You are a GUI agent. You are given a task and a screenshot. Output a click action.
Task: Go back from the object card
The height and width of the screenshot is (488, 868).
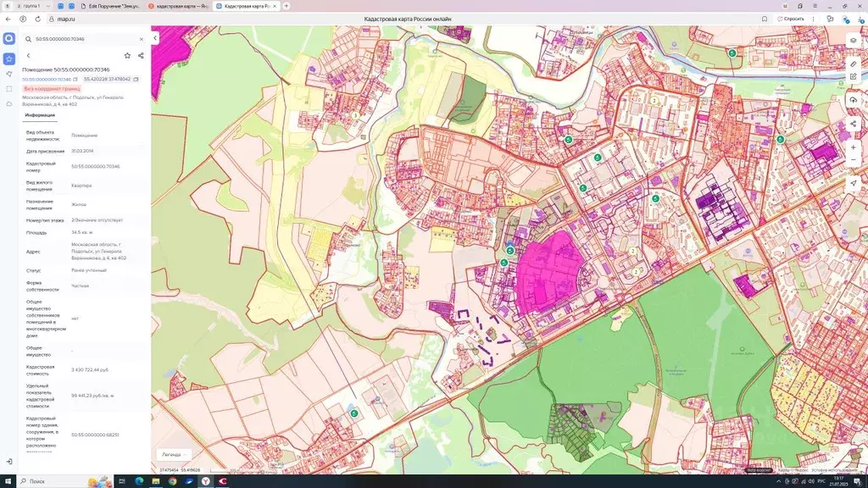[28, 56]
